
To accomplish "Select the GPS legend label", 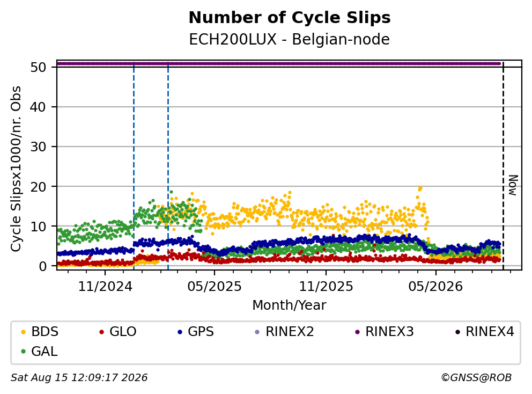I will [x=201, y=332].
